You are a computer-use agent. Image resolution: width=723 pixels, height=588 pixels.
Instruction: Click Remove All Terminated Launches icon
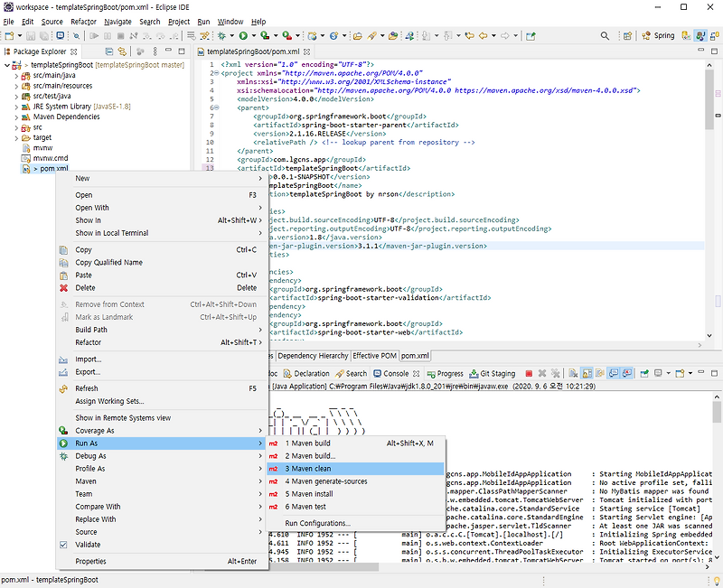556,373
